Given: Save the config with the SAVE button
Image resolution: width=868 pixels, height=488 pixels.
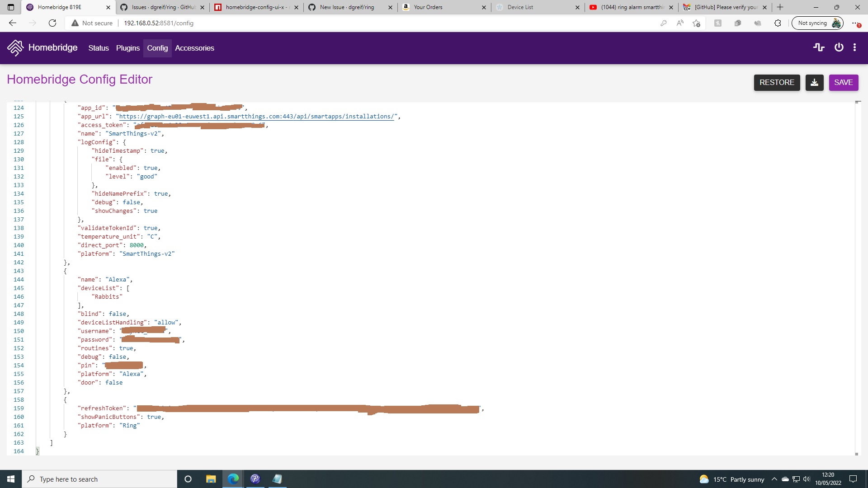Looking at the screenshot, I should pos(843,83).
